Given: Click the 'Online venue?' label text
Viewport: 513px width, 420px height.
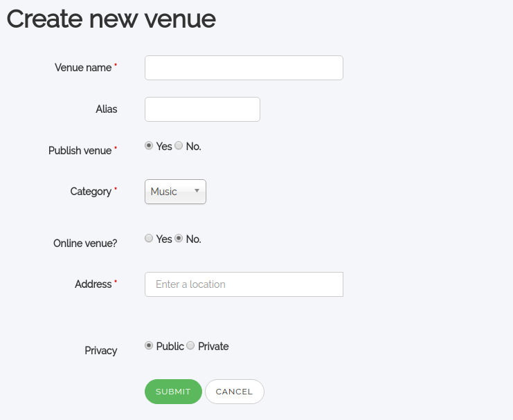Looking at the screenshot, I should coord(85,244).
